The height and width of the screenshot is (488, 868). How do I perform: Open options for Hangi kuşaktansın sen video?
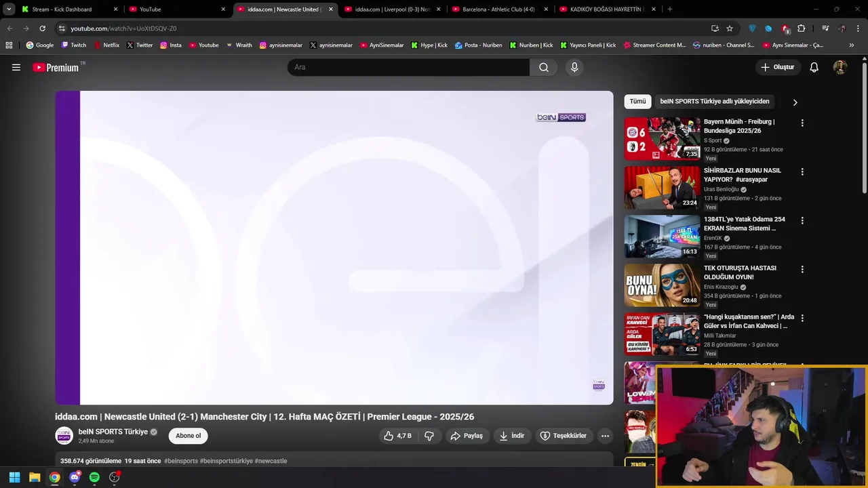[x=802, y=319]
